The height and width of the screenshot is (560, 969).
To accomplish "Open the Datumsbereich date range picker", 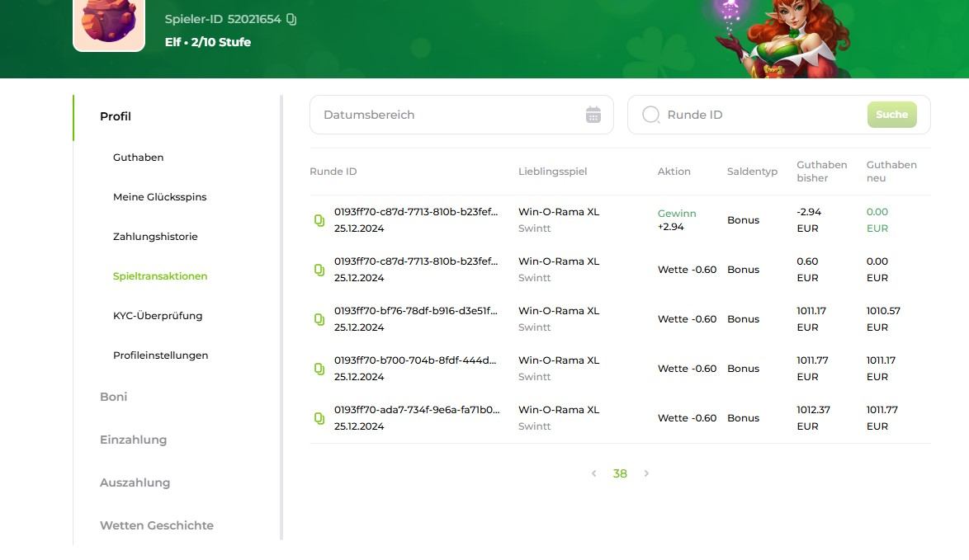I will (x=450, y=115).
